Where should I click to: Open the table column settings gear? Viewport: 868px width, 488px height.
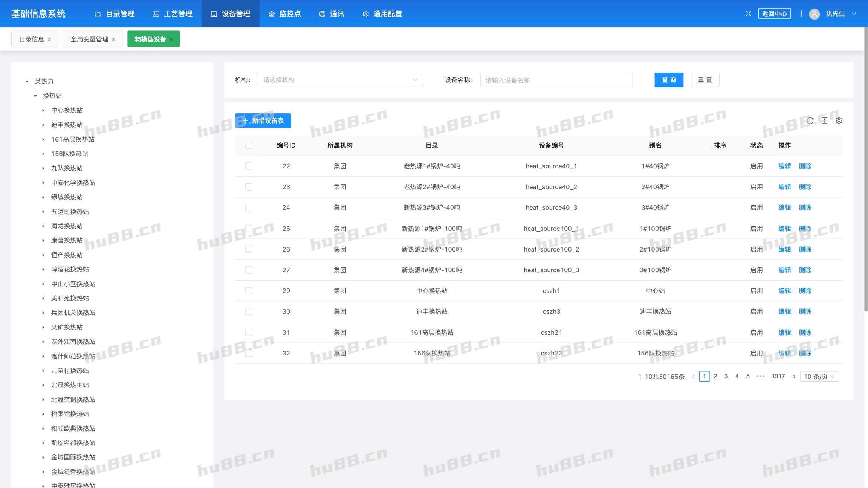tap(839, 120)
